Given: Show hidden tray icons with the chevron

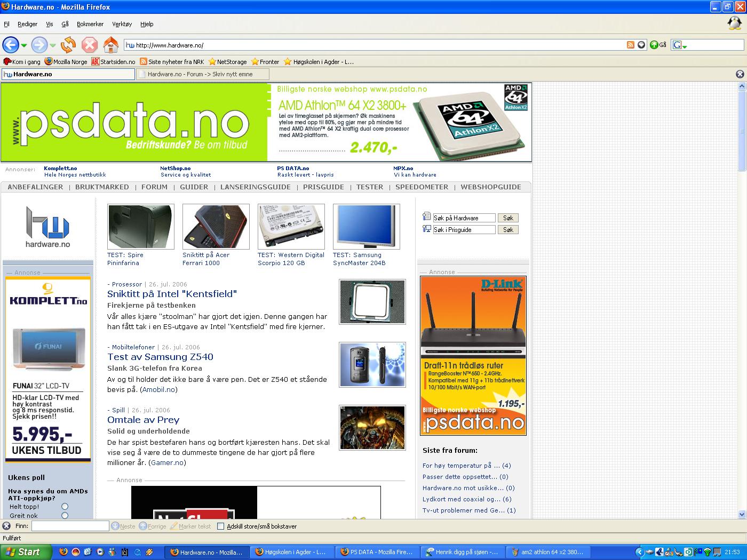Looking at the screenshot, I should coord(640,552).
